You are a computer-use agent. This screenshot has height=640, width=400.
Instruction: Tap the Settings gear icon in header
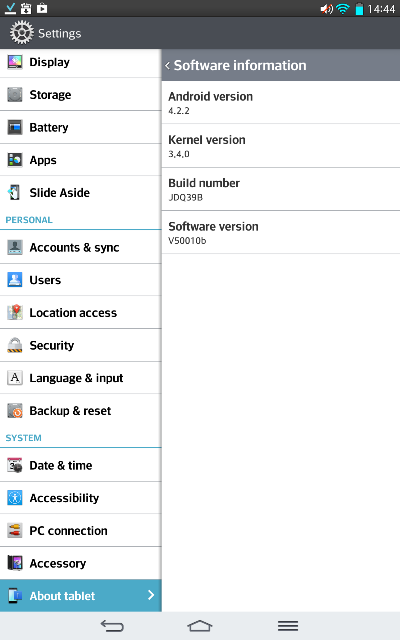pos(22,33)
